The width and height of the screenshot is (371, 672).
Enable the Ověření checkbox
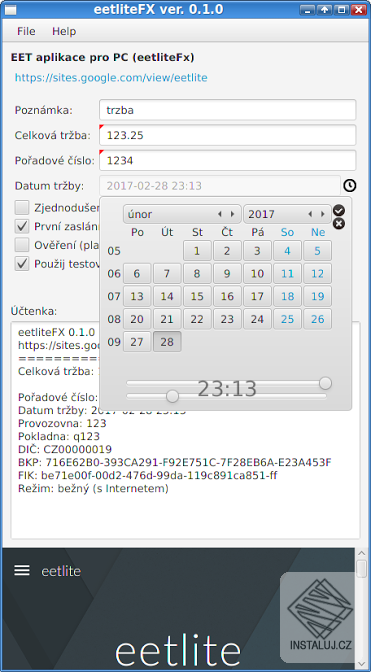pos(22,245)
